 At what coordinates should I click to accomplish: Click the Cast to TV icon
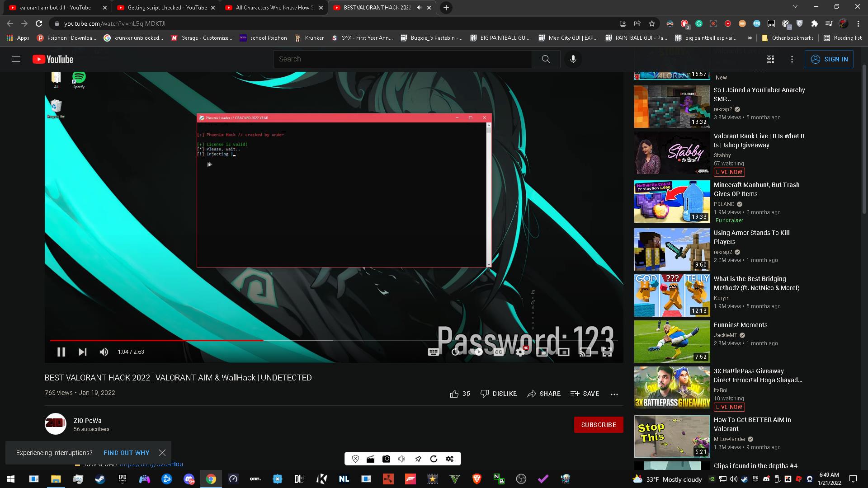(585, 352)
